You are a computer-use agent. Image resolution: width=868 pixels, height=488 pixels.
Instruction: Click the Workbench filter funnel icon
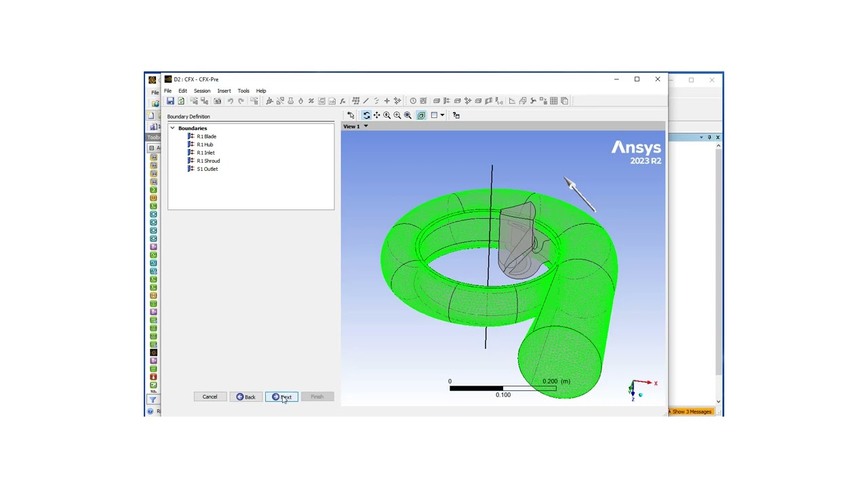pos(153,400)
